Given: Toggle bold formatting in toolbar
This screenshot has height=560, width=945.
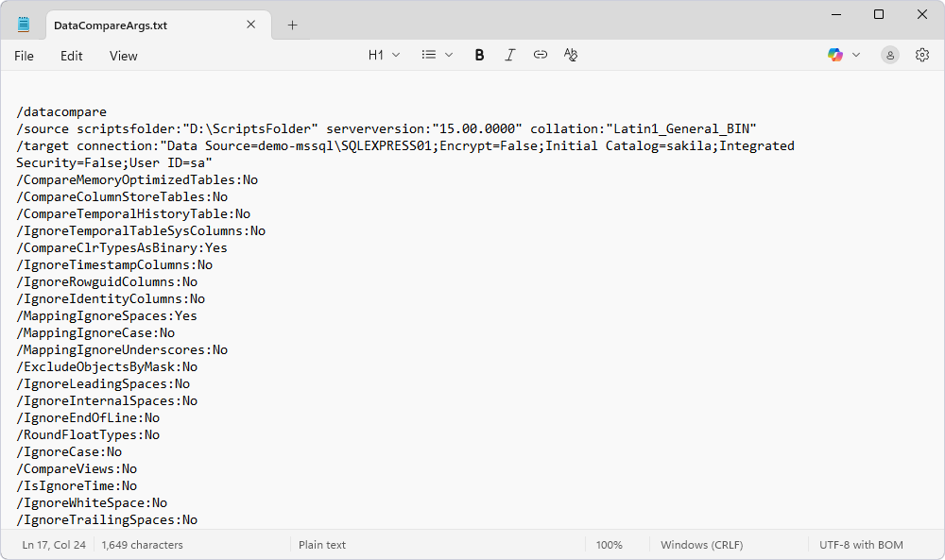Looking at the screenshot, I should pyautogui.click(x=479, y=55).
